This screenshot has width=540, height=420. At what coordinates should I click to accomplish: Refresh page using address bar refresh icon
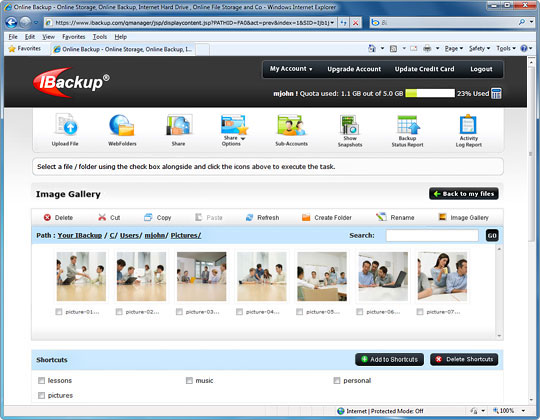[x=343, y=23]
